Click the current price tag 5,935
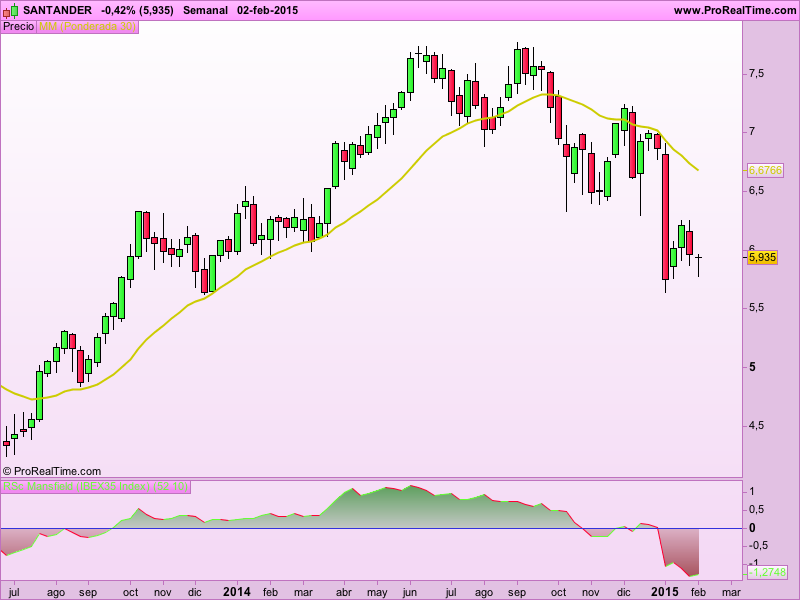Screen dimensions: 800x600 (x=762, y=257)
